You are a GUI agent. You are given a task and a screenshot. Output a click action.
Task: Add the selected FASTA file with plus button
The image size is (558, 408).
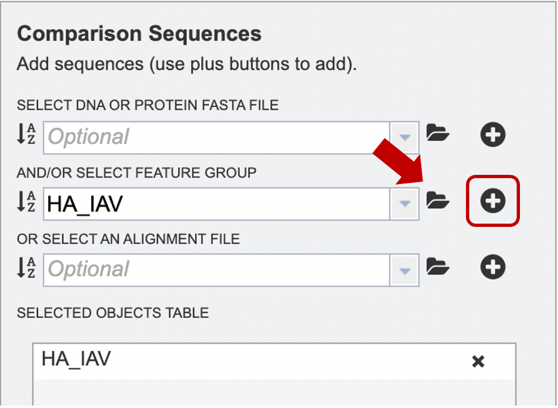click(x=493, y=135)
